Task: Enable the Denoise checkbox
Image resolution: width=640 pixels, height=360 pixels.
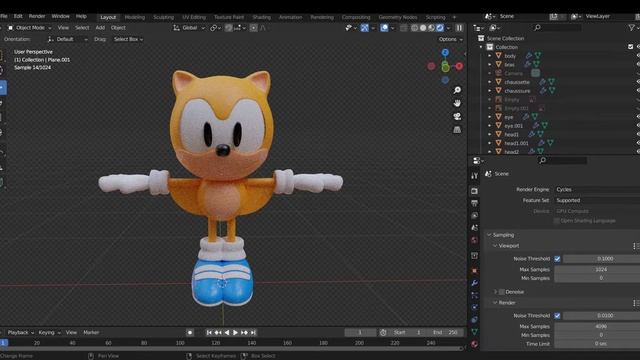Action: (502, 292)
